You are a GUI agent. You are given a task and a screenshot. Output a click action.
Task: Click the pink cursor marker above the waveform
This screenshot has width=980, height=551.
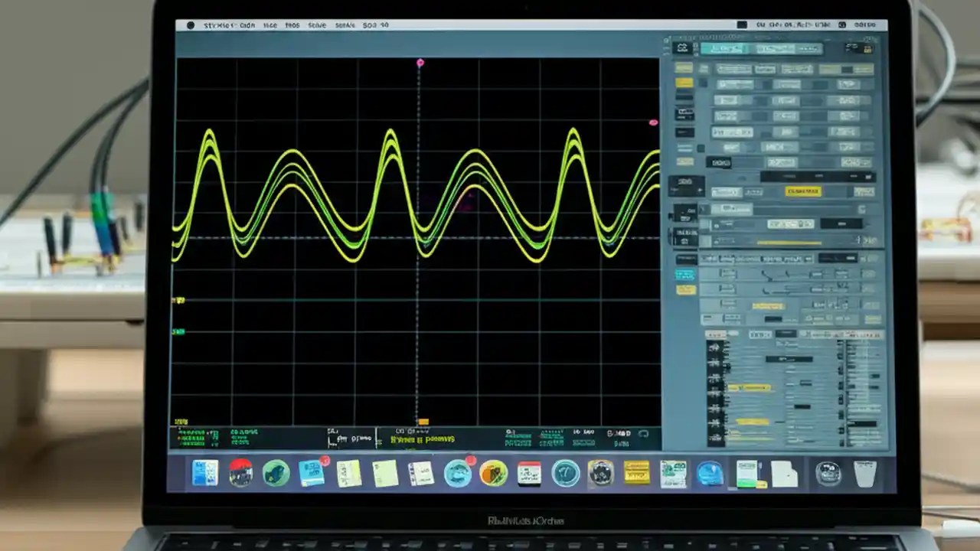(x=420, y=63)
